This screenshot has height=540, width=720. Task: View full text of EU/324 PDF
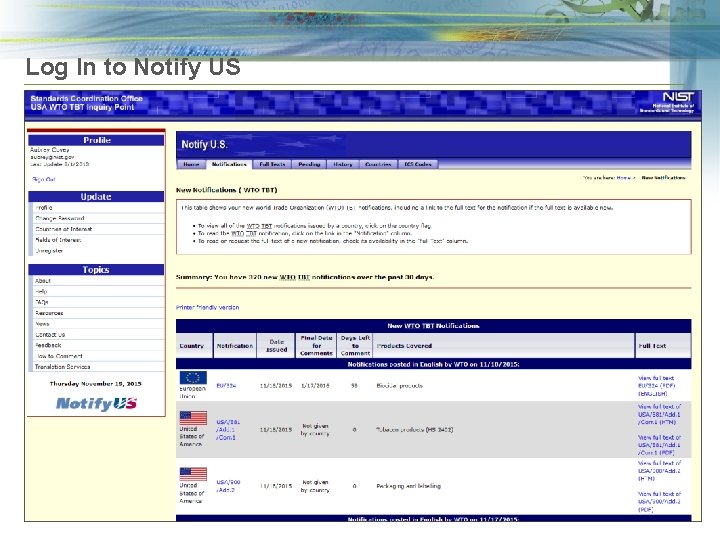tap(657, 386)
